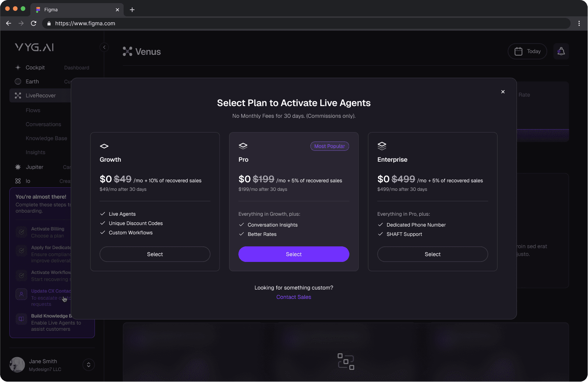
Task: Click the Io sidebar icon
Action: pos(18,181)
